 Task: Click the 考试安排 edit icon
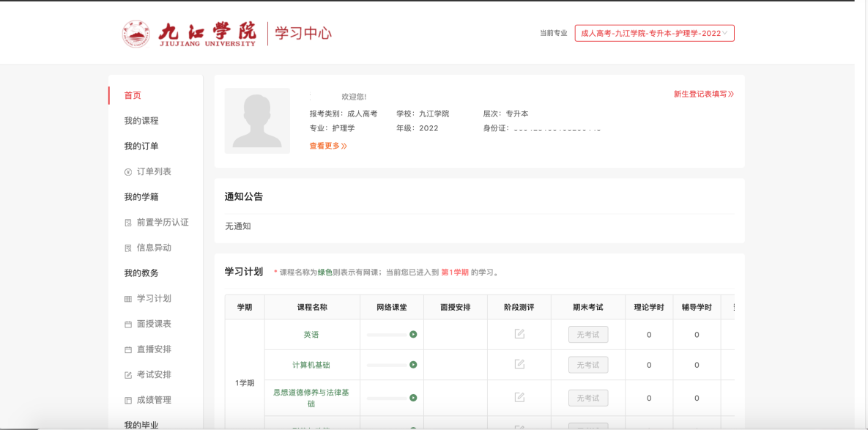(128, 375)
